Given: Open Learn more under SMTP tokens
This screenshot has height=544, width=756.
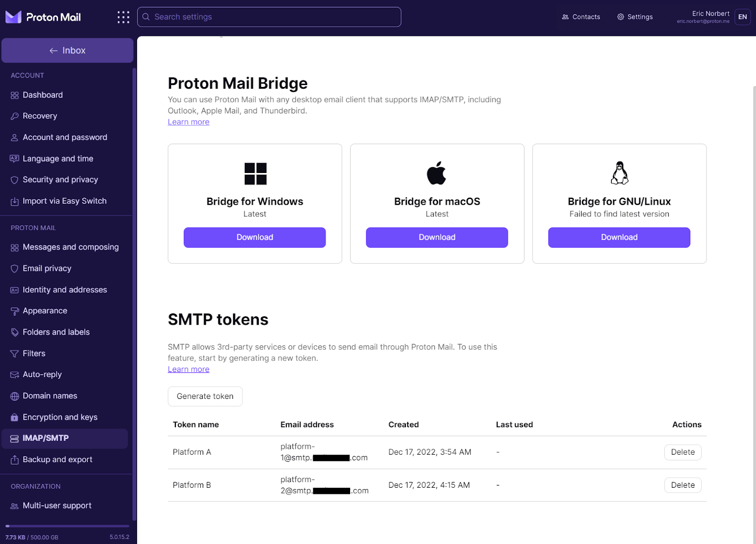Looking at the screenshot, I should [188, 369].
